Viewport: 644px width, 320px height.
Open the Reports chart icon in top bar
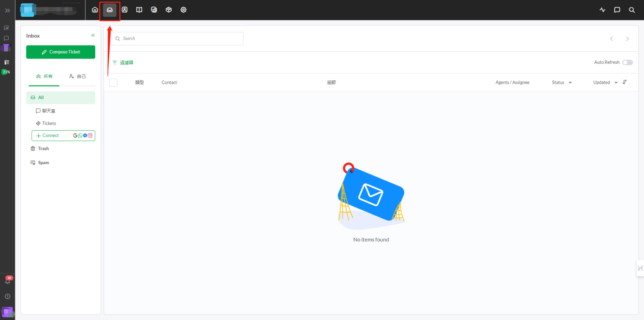pos(154,10)
